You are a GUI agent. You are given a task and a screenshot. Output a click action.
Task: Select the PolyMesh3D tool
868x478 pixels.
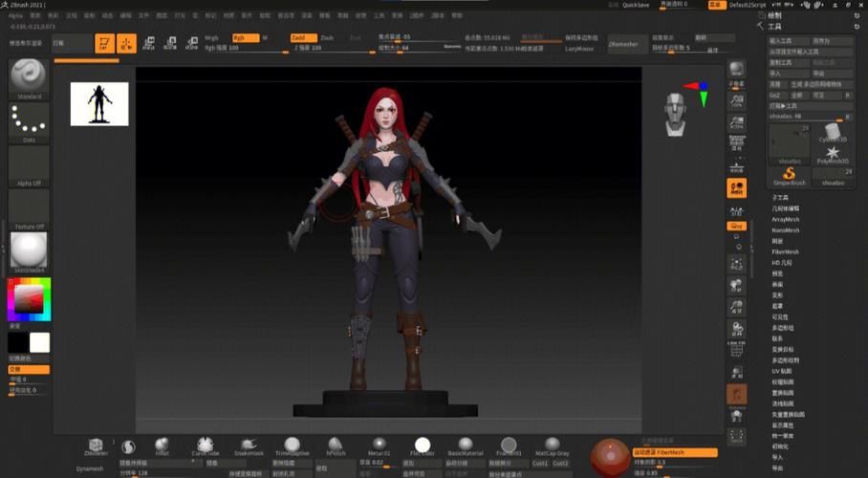pos(833,153)
